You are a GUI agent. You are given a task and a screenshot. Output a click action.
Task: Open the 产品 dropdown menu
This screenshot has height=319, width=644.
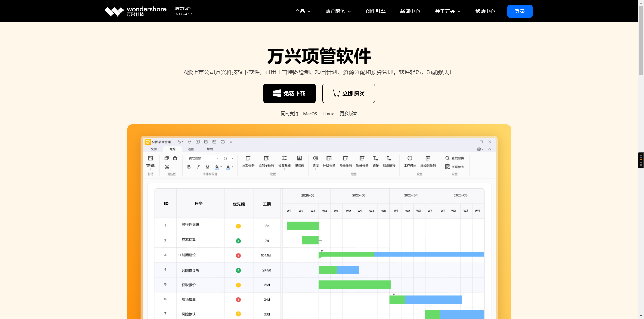(x=303, y=11)
